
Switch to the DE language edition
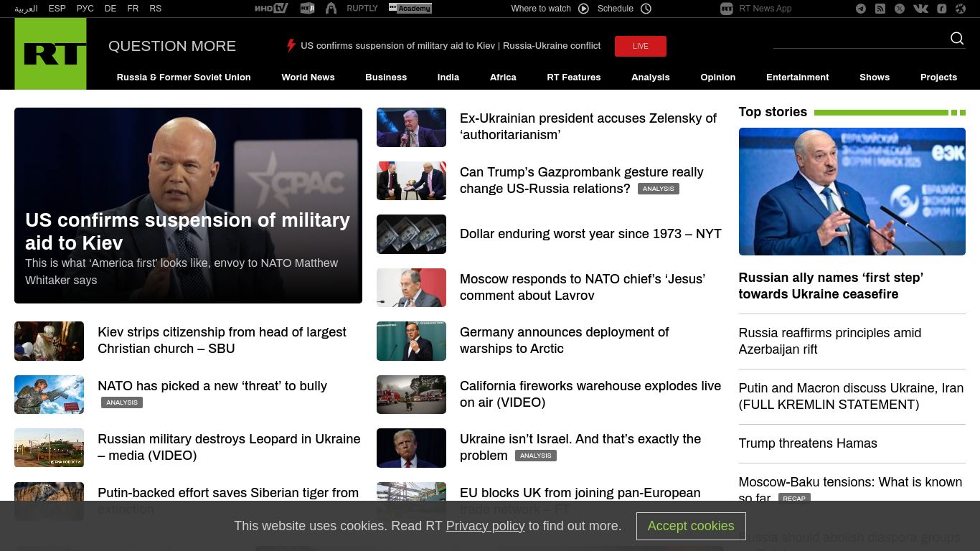[x=110, y=9]
